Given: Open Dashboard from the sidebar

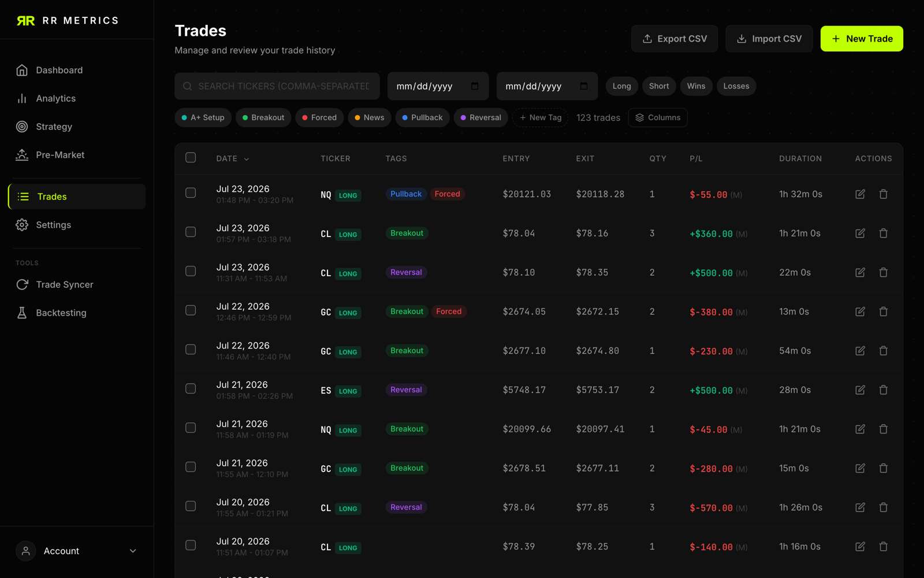Looking at the screenshot, I should click(x=77, y=70).
